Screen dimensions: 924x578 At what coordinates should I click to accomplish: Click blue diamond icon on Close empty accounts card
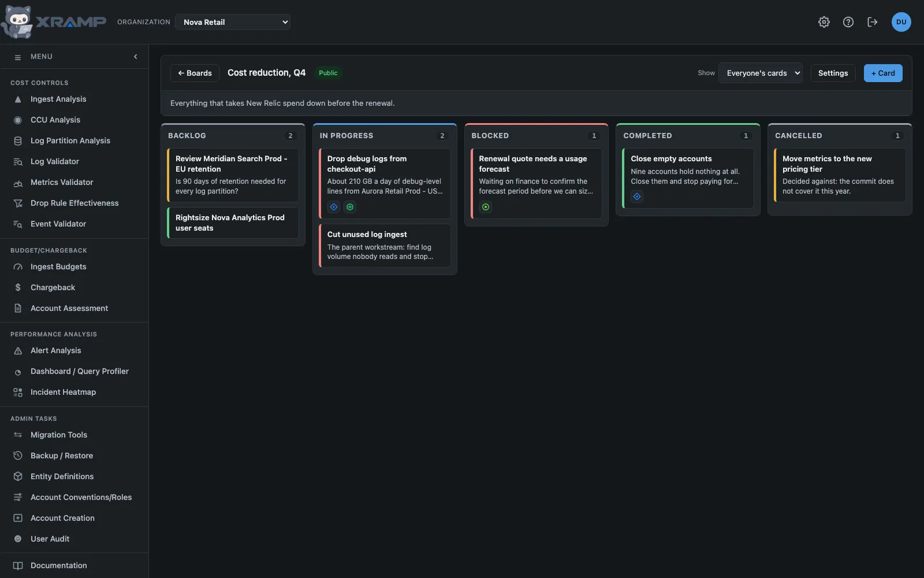[x=637, y=197]
